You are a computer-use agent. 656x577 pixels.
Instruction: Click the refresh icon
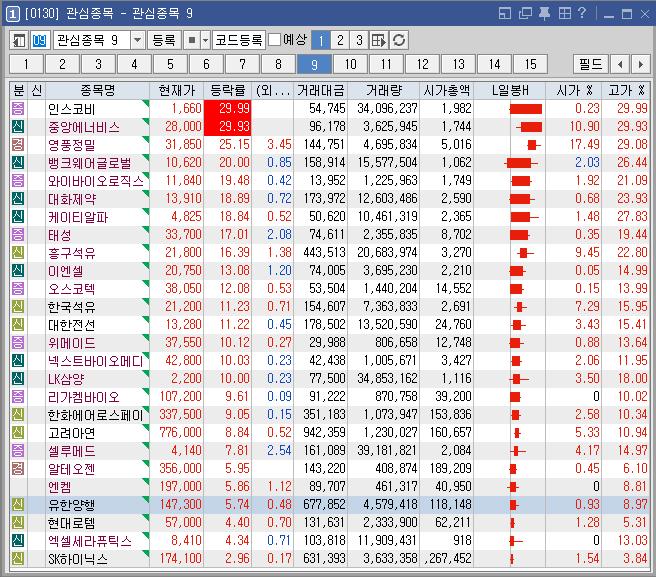399,40
